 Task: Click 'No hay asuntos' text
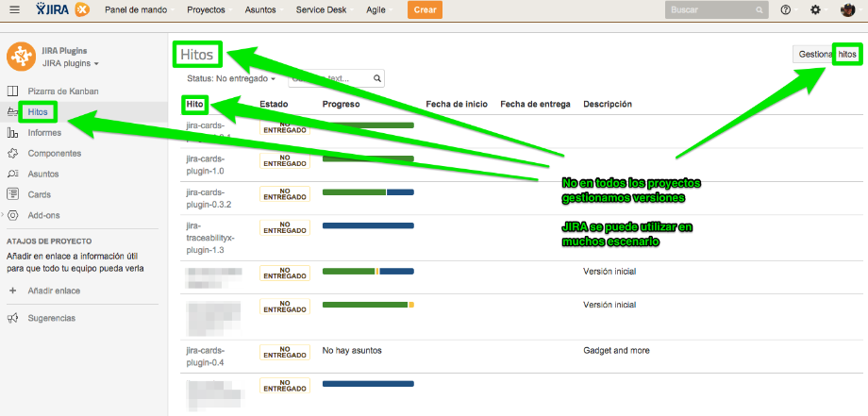coord(352,351)
